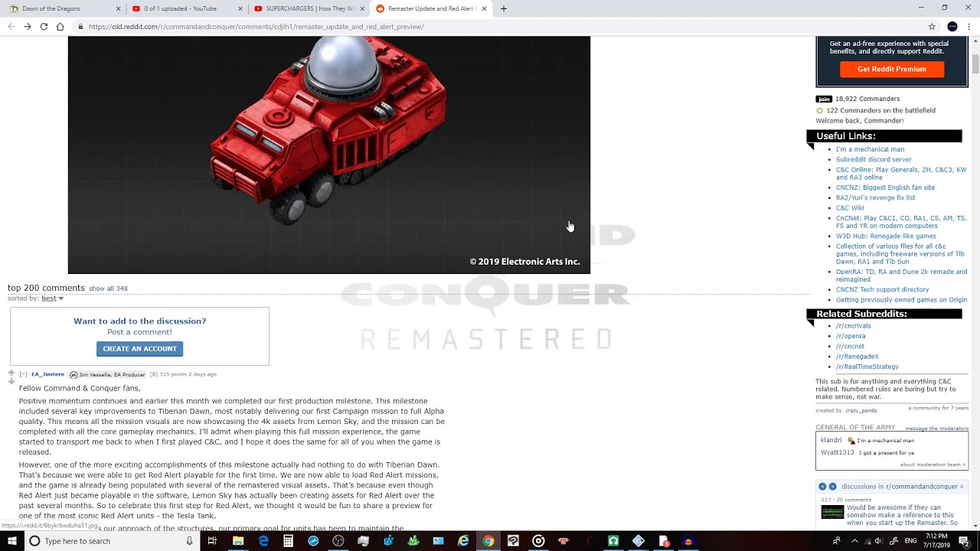Downvote EA_Jimtern's comment
This screenshot has height=551, width=980.
[x=11, y=381]
